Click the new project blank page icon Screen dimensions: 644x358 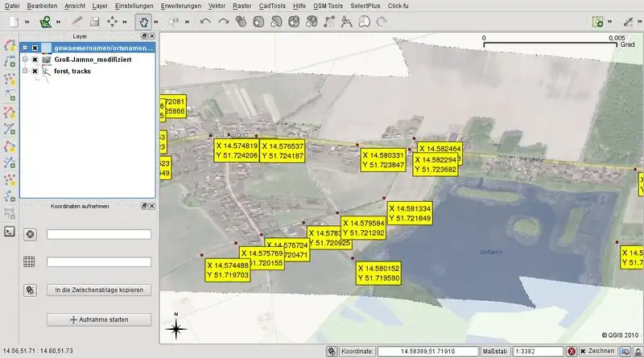tap(10, 22)
